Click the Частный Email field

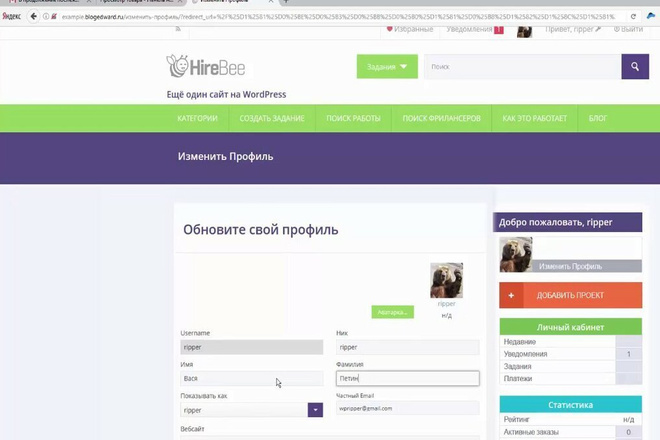407,408
